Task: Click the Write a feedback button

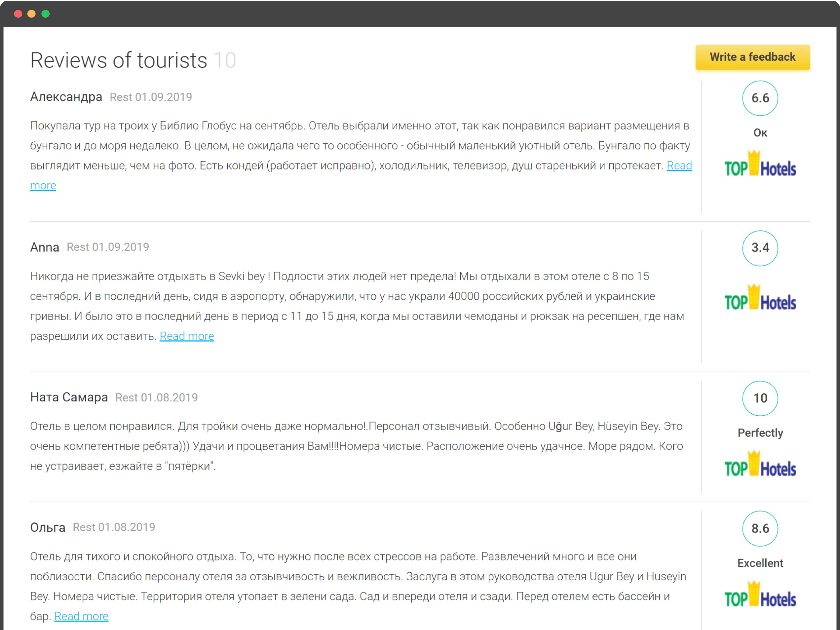Action: pos(752,57)
